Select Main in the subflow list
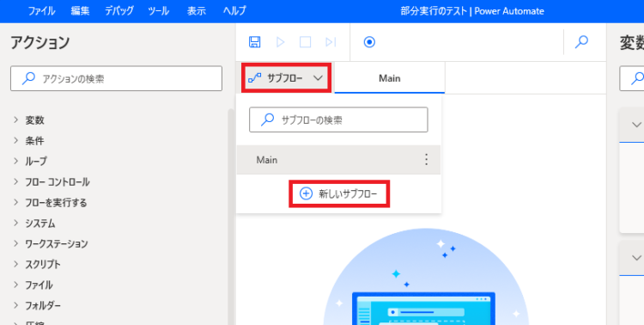The height and width of the screenshot is (325, 644). pyautogui.click(x=338, y=160)
